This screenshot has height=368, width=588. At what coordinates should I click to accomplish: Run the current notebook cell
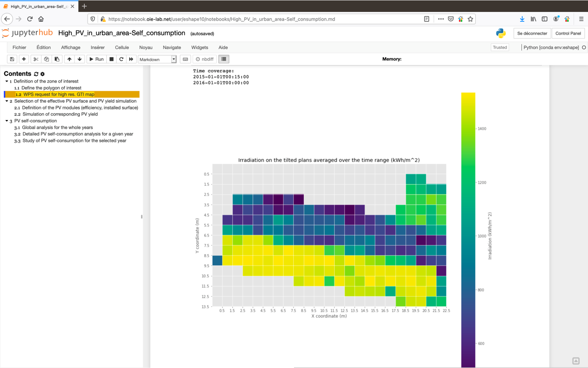tap(96, 59)
